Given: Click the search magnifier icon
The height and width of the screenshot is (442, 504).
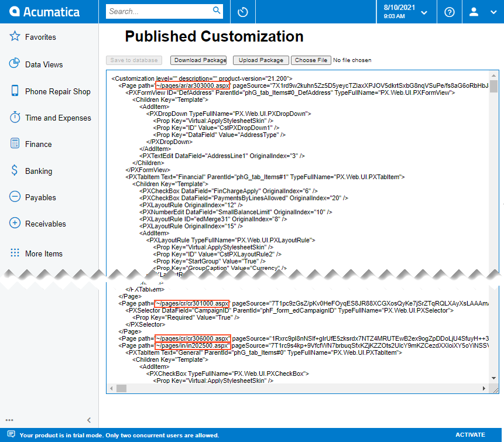Looking at the screenshot, I should click(217, 11).
